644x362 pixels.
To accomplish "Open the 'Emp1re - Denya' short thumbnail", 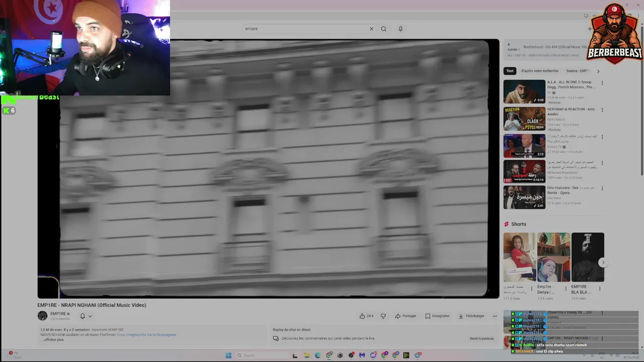I will (x=553, y=257).
